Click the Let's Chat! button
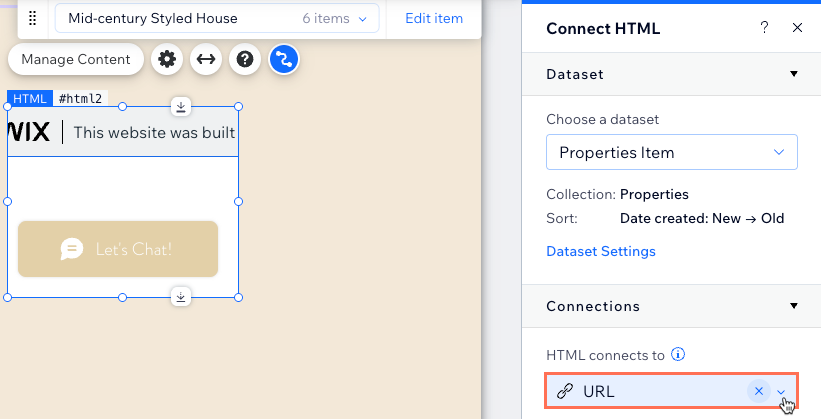Viewport: 821px width, 419px height. [118, 249]
